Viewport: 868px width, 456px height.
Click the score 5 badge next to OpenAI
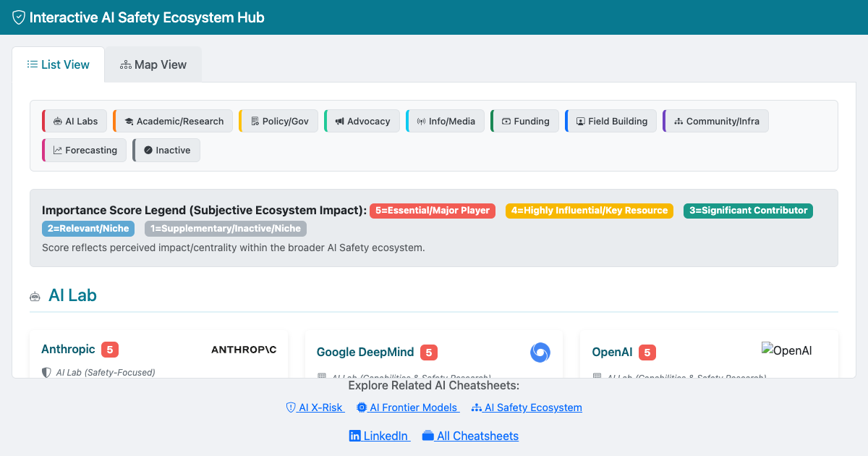[647, 352]
